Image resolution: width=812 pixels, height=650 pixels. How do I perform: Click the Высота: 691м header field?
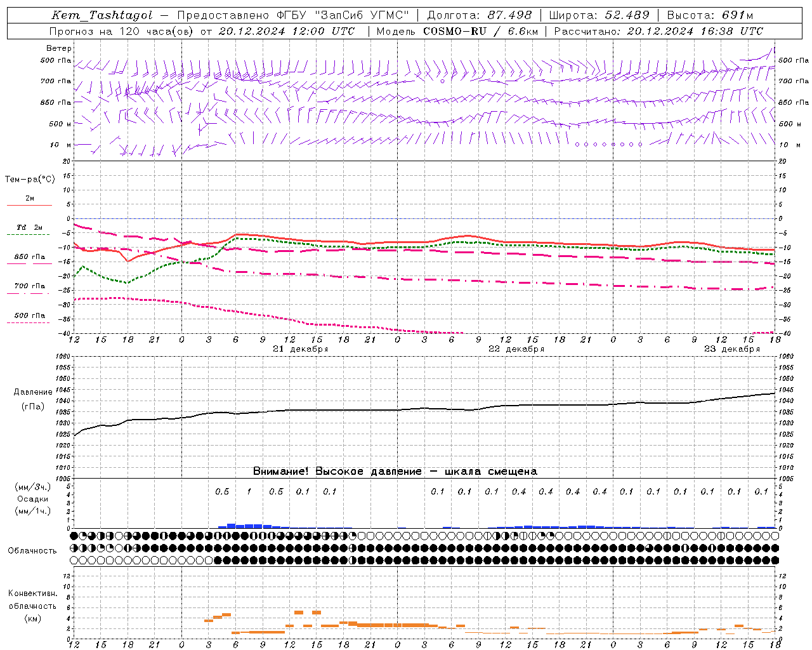tap(709, 15)
